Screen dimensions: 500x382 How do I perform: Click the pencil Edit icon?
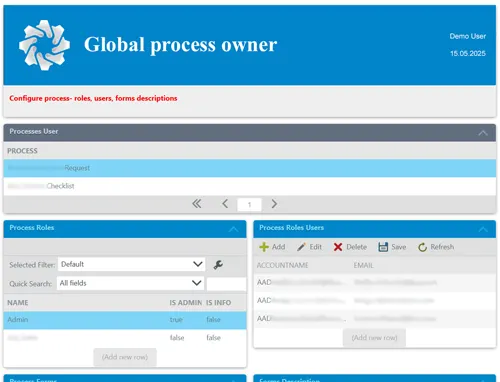coord(301,247)
